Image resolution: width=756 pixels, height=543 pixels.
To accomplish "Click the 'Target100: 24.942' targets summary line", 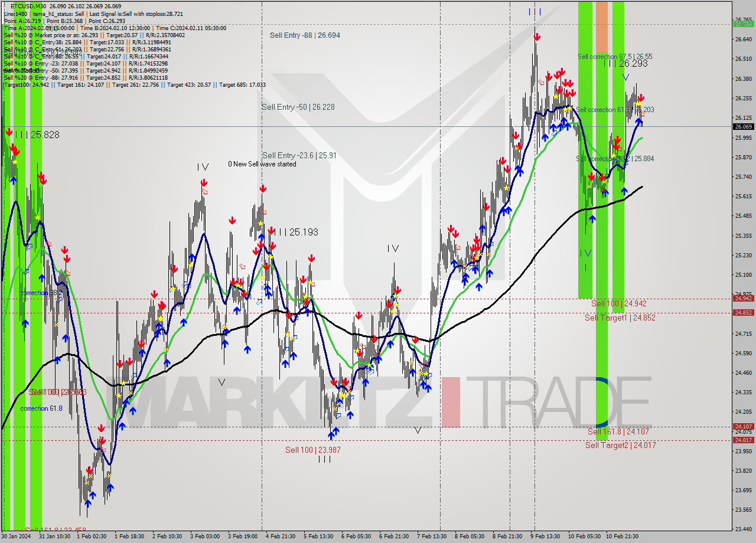I will pos(135,85).
